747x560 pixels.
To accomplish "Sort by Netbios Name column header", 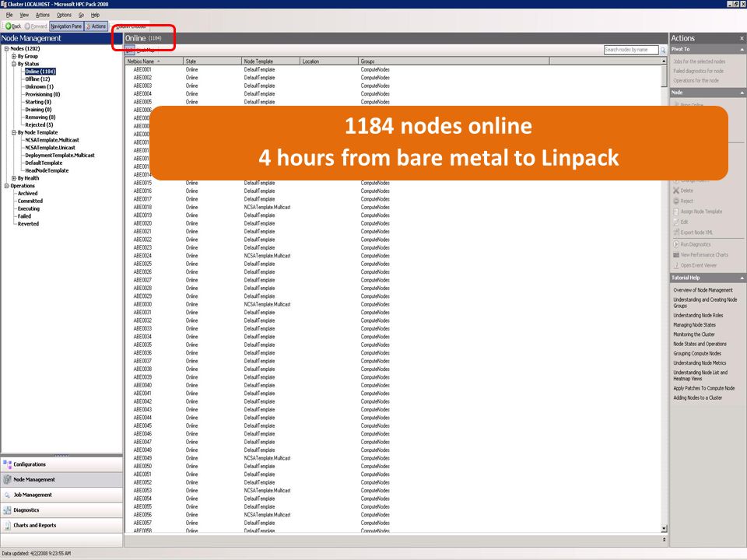I will coord(154,61).
